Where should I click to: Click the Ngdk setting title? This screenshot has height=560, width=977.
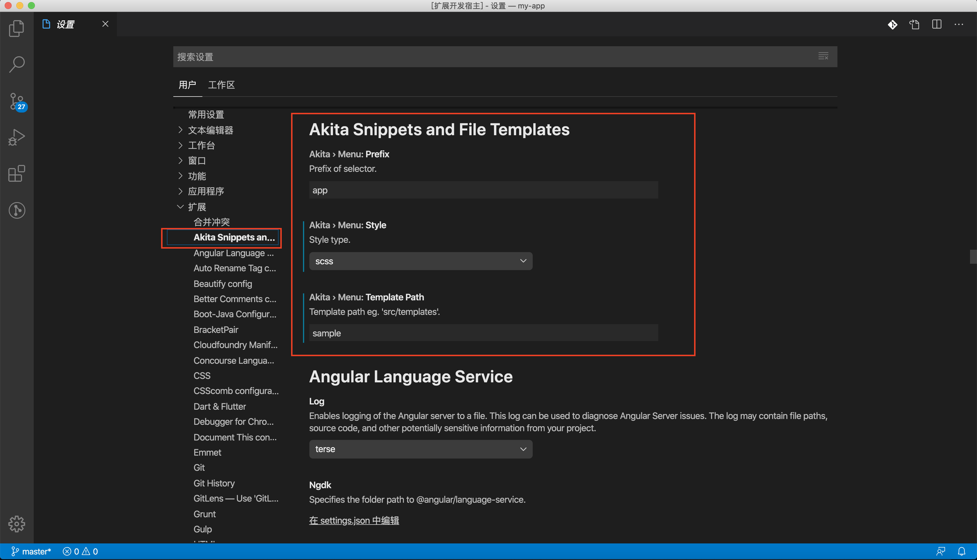coord(320,485)
